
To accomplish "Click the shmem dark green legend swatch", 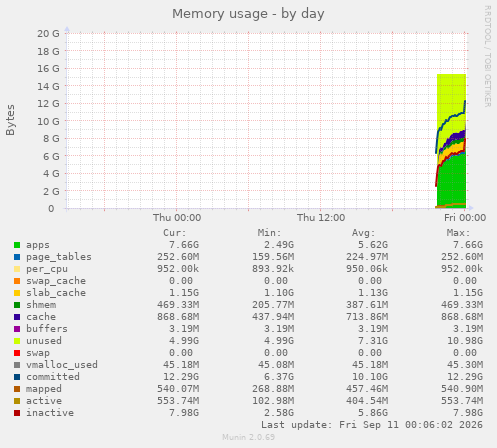I will [17, 305].
